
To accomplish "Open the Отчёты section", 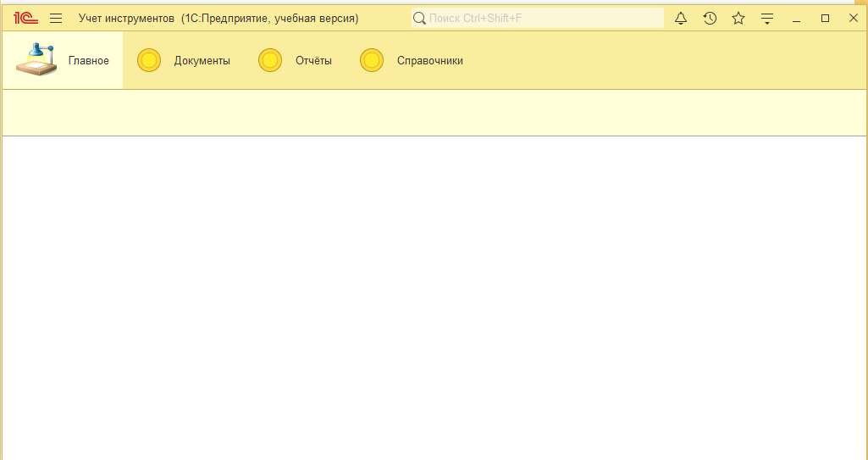I will (x=295, y=60).
